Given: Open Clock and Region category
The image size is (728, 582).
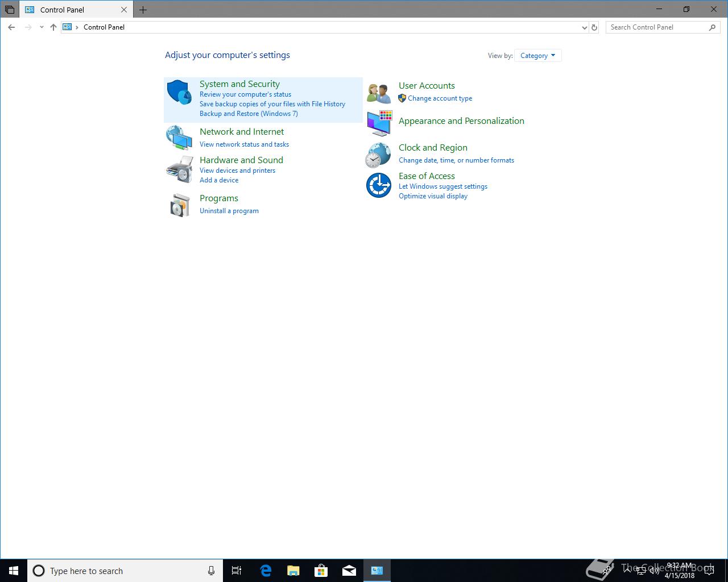Looking at the screenshot, I should [433, 147].
